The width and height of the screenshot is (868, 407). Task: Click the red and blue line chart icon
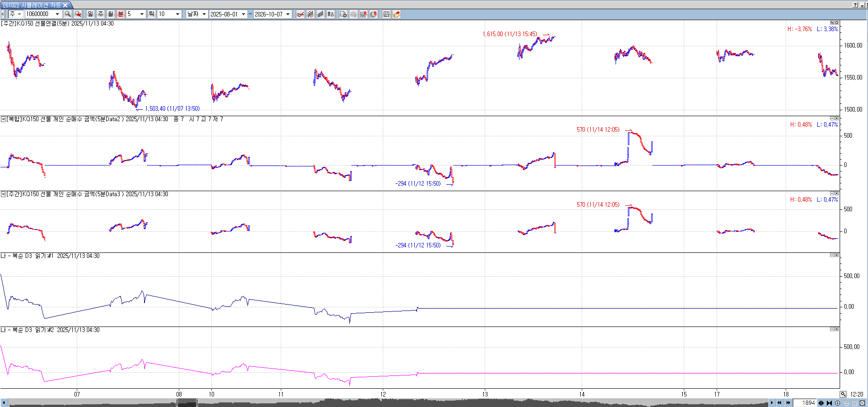300,14
